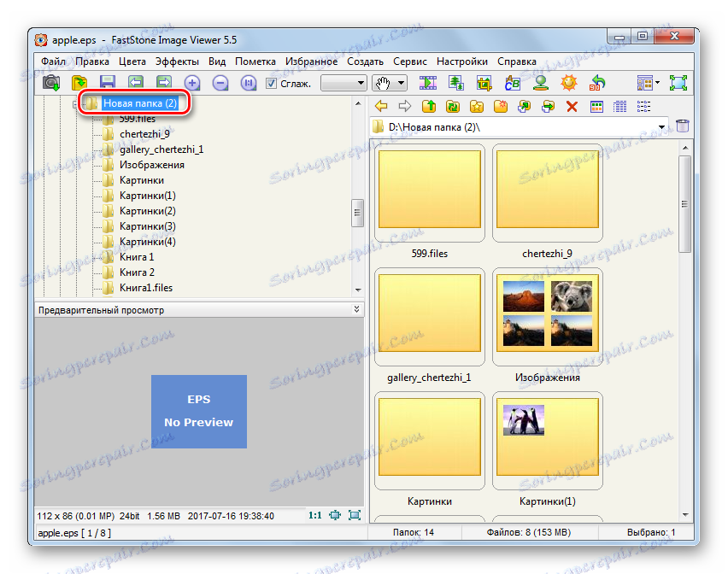
Task: Go up one folder level
Action: [x=429, y=107]
